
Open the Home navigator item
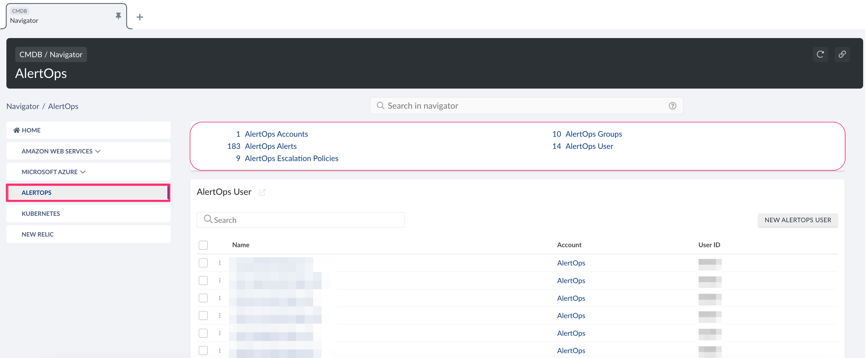pyautogui.click(x=27, y=130)
